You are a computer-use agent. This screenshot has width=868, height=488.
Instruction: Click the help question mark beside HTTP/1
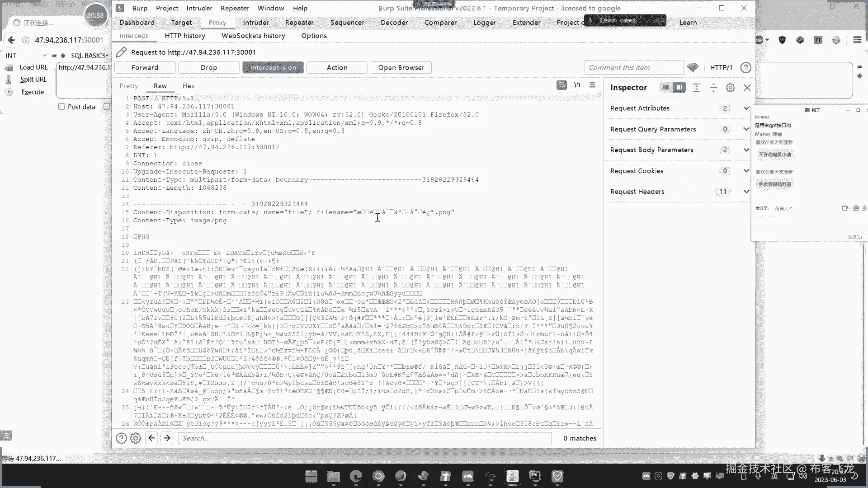point(745,68)
